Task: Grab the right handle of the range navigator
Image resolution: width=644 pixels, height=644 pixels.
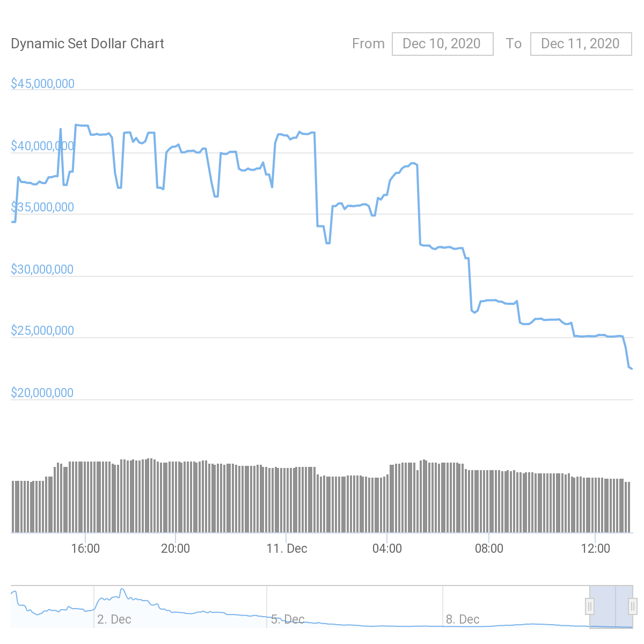Action: pos(632,606)
